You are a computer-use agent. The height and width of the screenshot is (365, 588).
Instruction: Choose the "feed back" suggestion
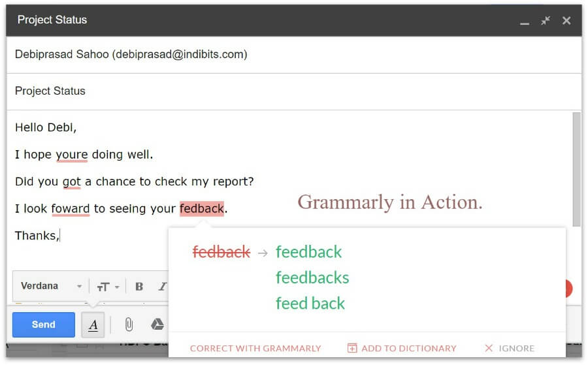pos(310,303)
